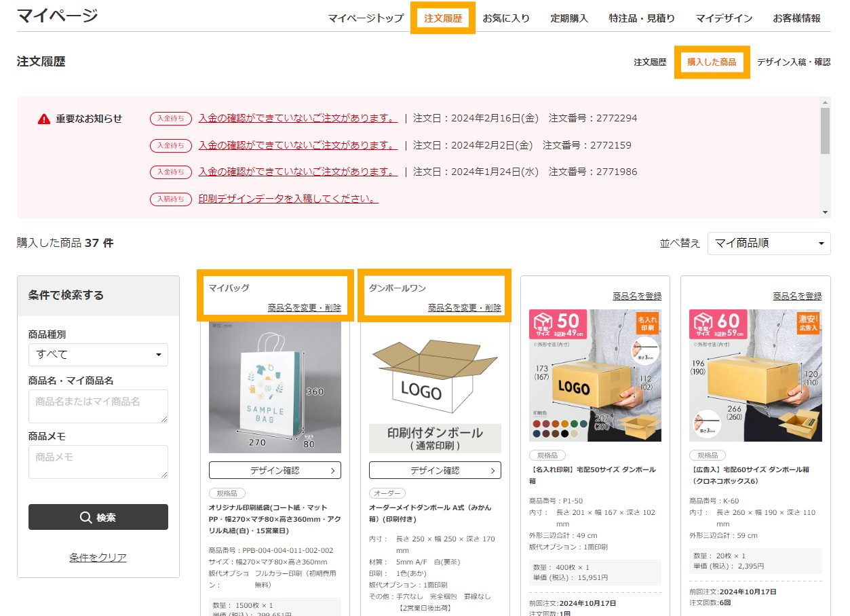Click red warning icon beside 重要なお知らせ
Screen dimensions: 850x616
point(44,119)
